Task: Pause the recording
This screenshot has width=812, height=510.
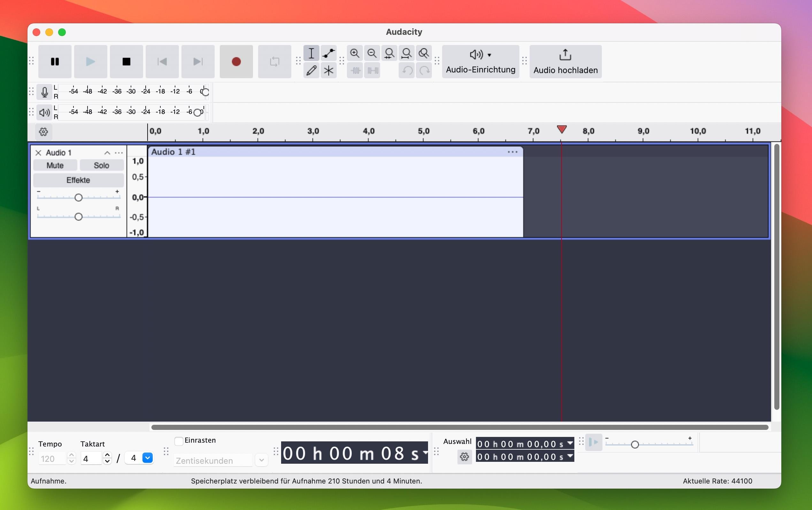Action: (x=55, y=62)
